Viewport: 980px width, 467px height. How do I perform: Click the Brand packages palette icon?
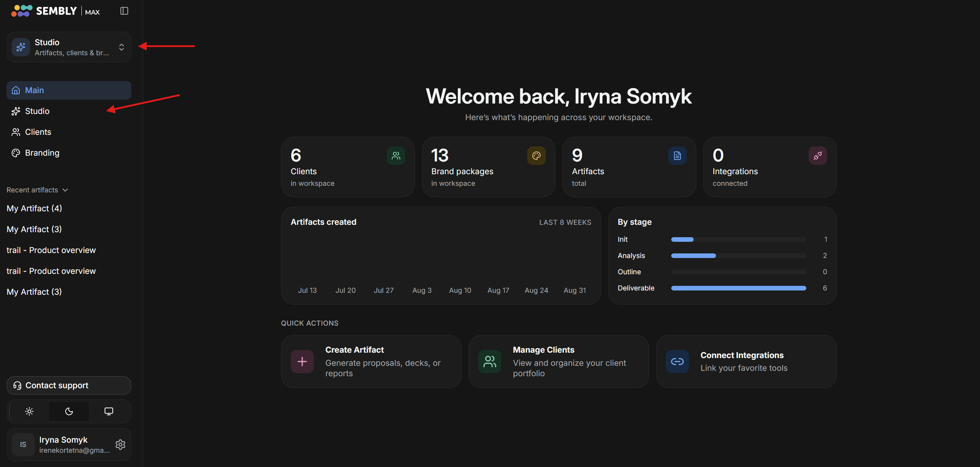[536, 156]
